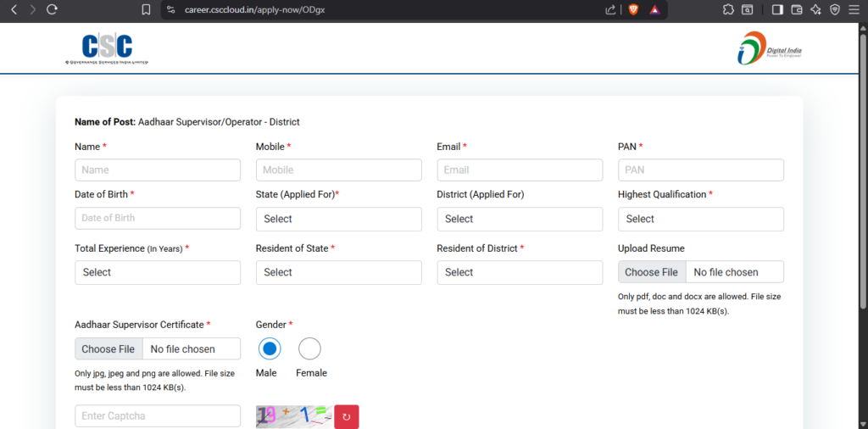868x429 pixels.
Task: Select the Male gender radio button
Action: pos(270,348)
